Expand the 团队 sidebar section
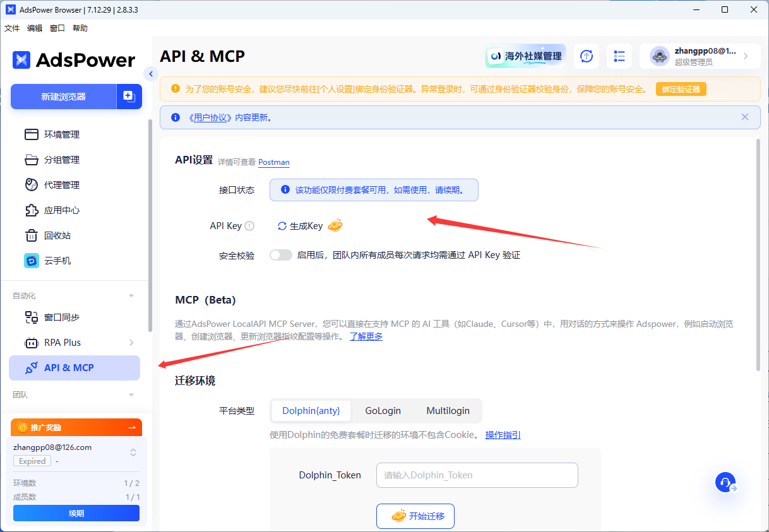This screenshot has height=532, width=769. [131, 393]
